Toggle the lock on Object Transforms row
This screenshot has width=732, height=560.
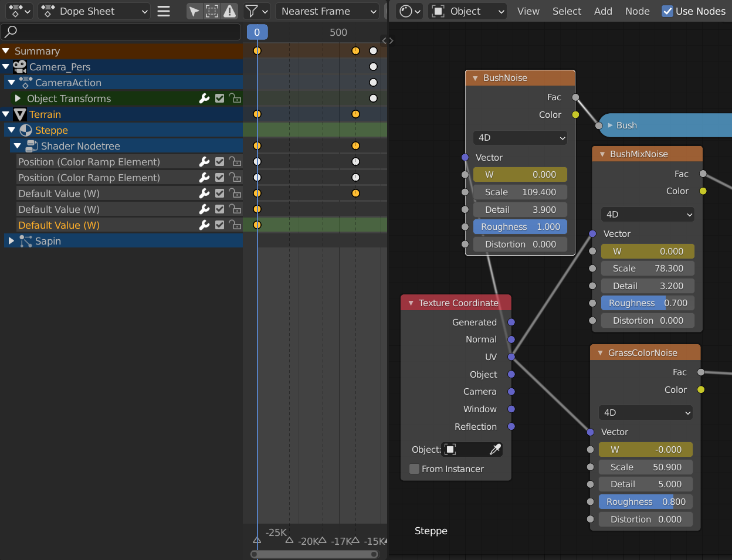pos(235,99)
